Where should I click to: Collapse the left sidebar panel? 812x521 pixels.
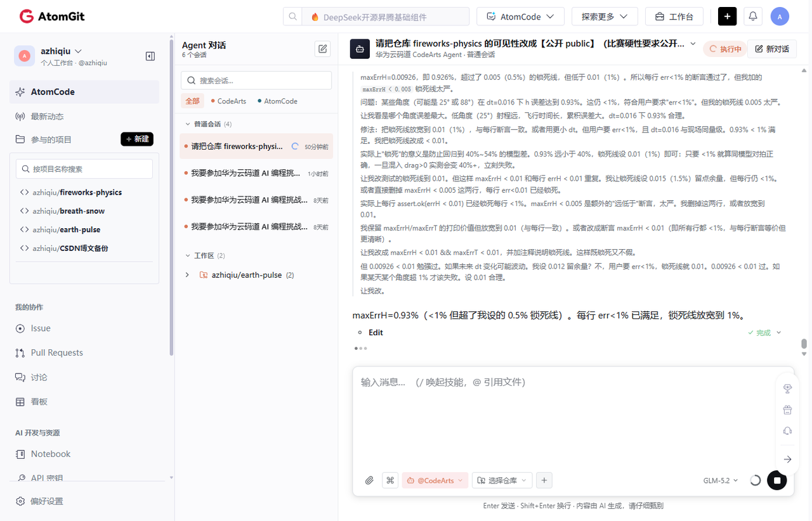pyautogui.click(x=150, y=56)
